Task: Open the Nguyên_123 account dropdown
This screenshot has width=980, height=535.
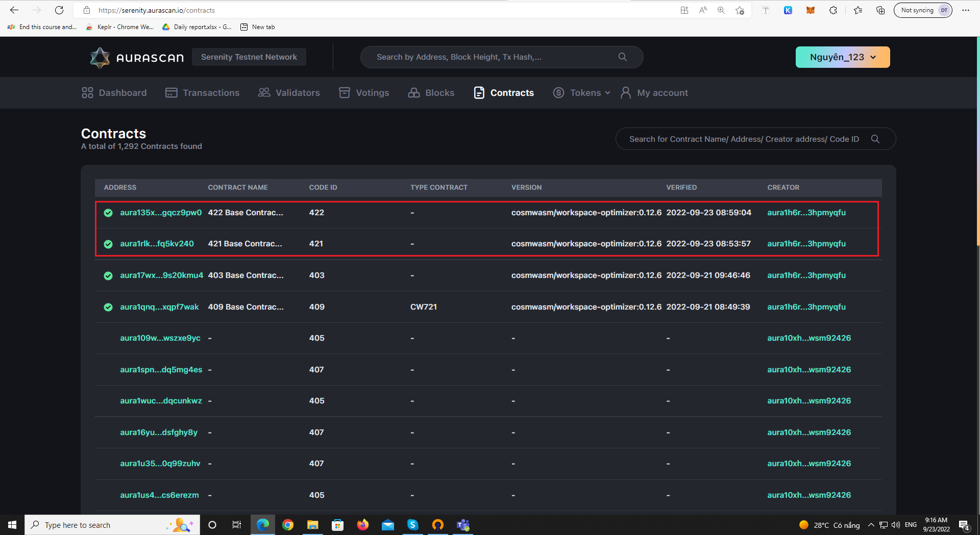Action: point(842,57)
